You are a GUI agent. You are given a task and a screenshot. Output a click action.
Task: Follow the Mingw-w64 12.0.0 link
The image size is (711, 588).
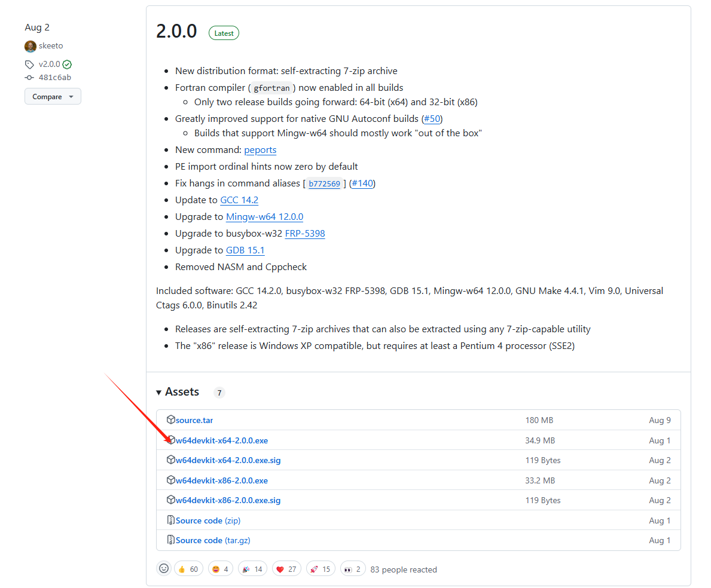265,217
